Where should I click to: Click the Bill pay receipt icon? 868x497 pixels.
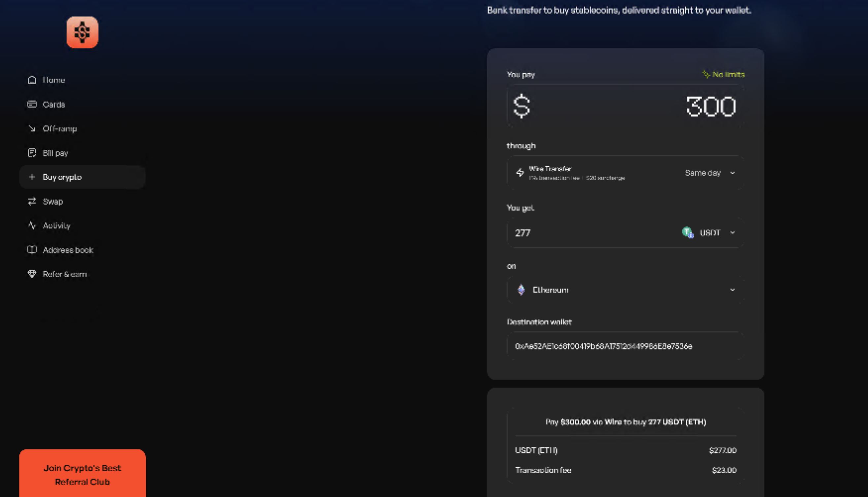[x=32, y=153]
